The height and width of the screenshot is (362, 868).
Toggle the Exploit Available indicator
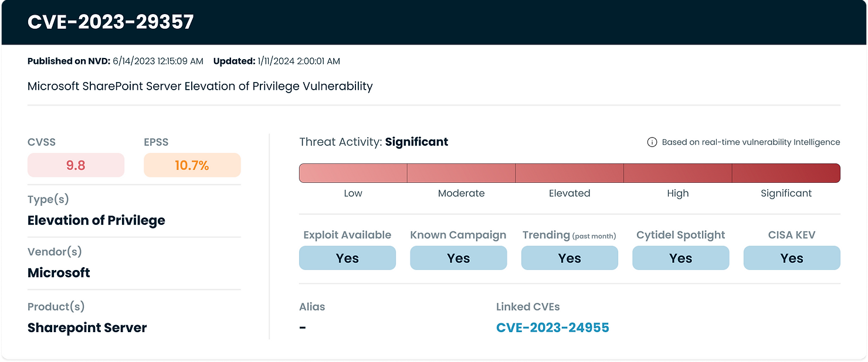coord(347,258)
